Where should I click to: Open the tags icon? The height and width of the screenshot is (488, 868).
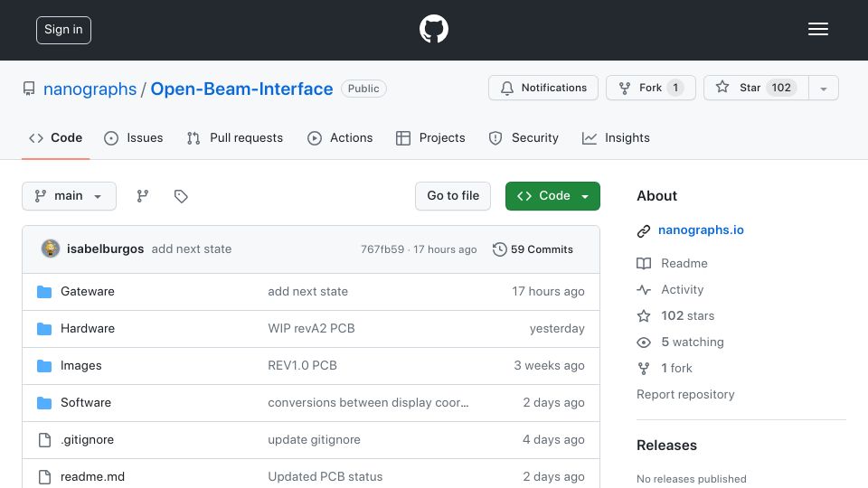point(181,196)
